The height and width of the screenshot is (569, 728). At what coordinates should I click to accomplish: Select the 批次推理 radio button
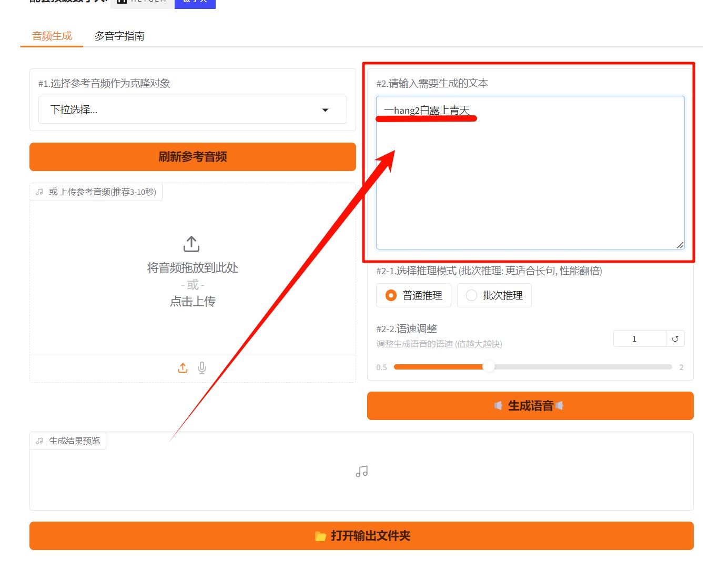point(471,295)
